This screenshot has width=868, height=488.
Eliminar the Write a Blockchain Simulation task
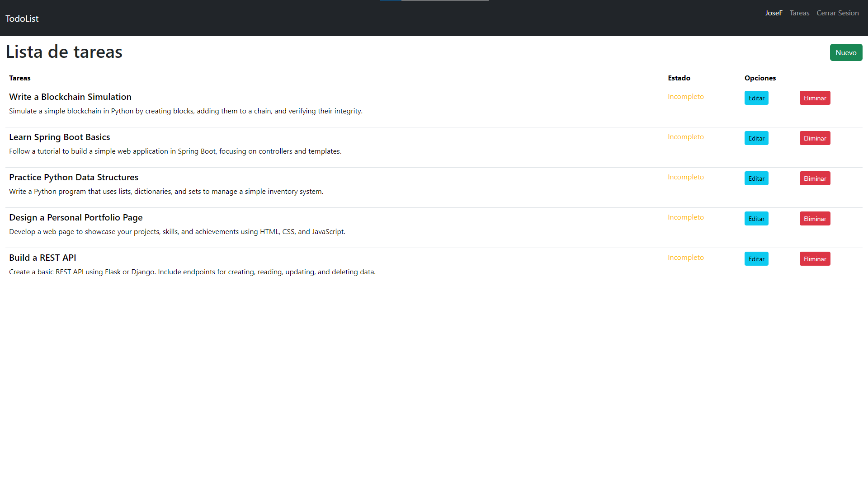pyautogui.click(x=815, y=98)
